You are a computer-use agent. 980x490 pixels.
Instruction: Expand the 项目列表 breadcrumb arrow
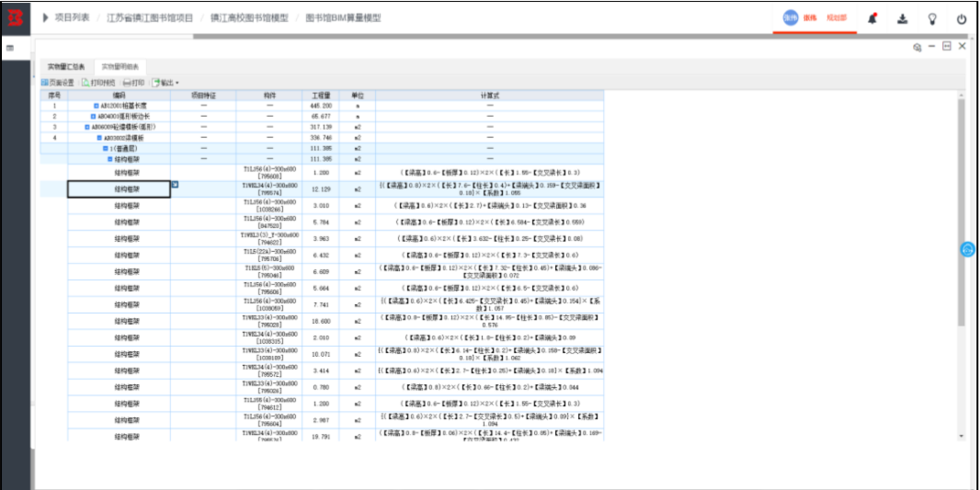[46, 18]
